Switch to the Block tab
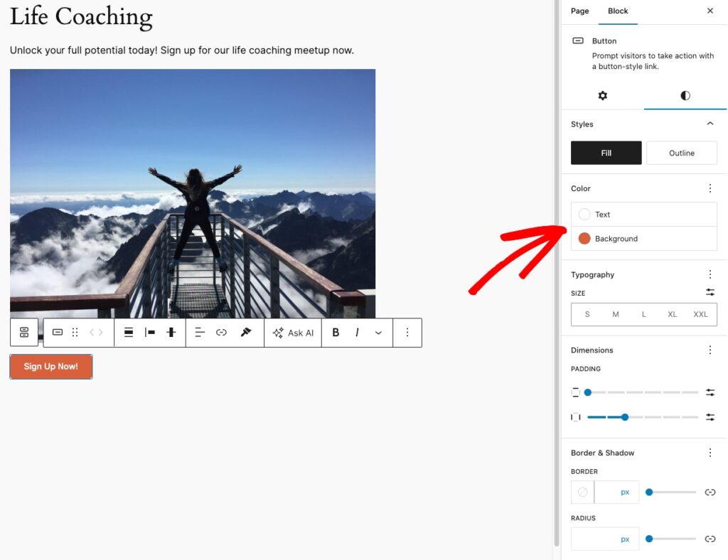This screenshot has height=560, width=728. [618, 11]
